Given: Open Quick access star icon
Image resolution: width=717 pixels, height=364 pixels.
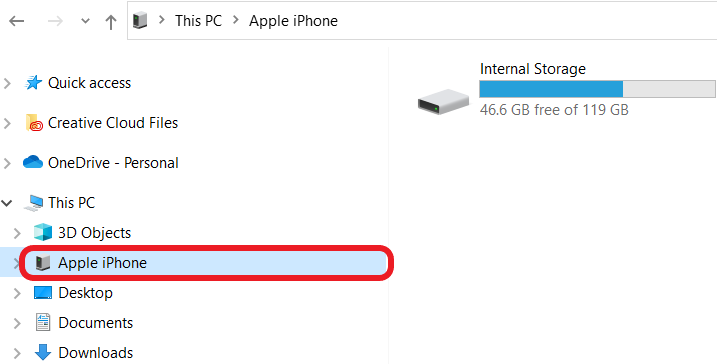Looking at the screenshot, I should pyautogui.click(x=33, y=83).
